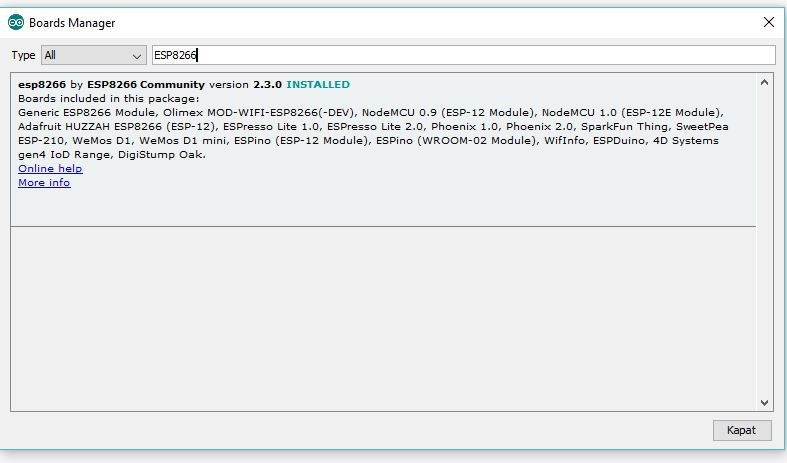This screenshot has width=787, height=463.
Task: Select the esp8266 package entry
Action: 380,150
